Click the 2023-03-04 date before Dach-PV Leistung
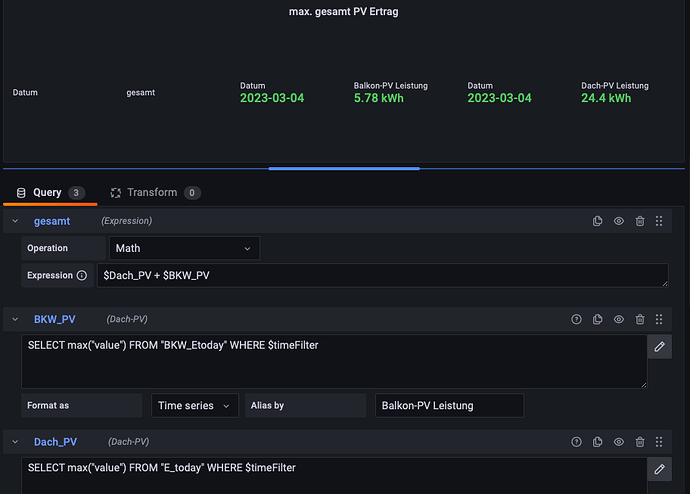Image resolution: width=690 pixels, height=494 pixels. point(499,98)
